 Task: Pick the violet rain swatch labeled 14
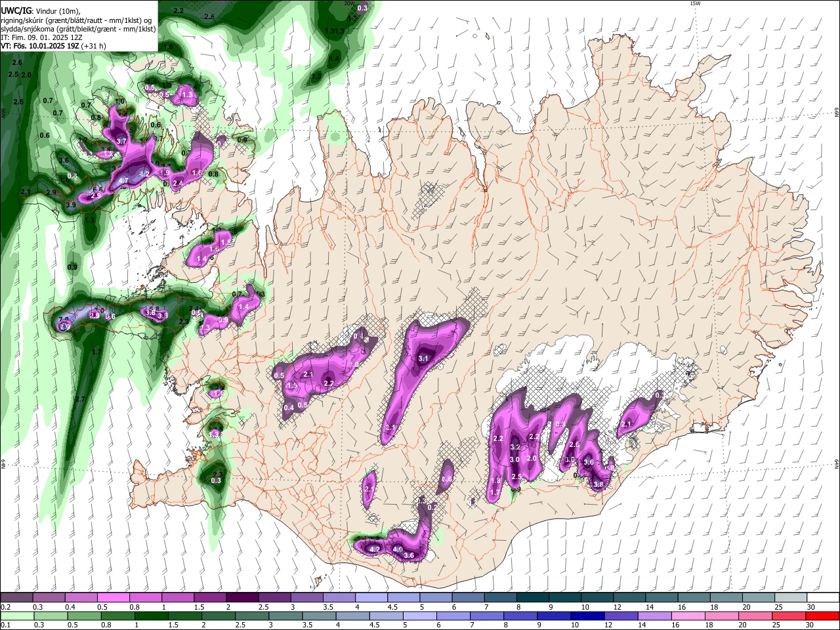655,616
